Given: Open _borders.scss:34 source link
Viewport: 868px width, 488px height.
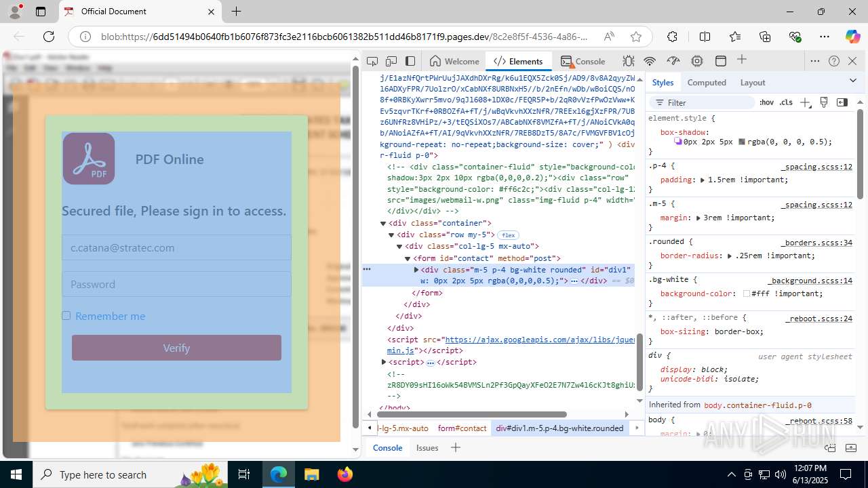Looking at the screenshot, I should click(x=816, y=243).
